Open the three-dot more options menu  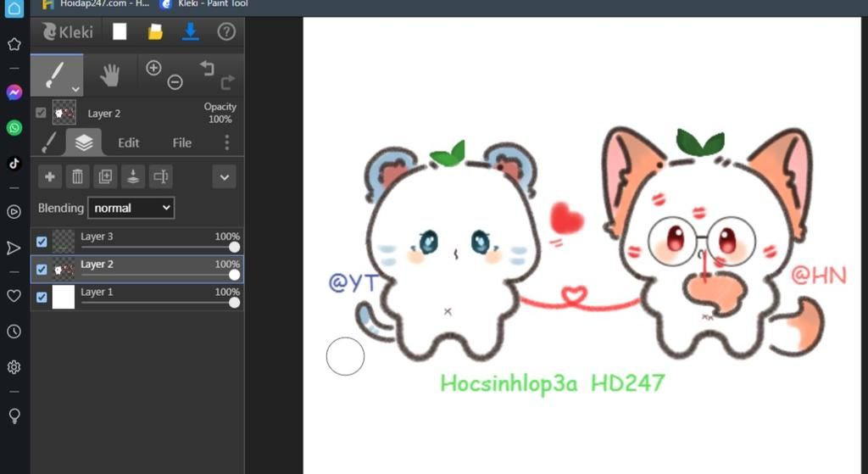pyautogui.click(x=226, y=142)
